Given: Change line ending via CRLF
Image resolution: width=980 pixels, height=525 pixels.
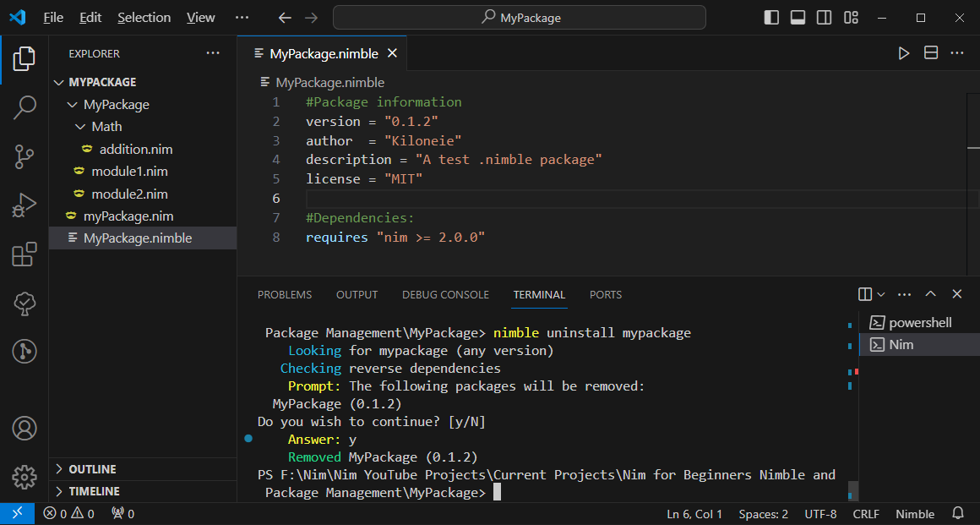Looking at the screenshot, I should (x=866, y=514).
